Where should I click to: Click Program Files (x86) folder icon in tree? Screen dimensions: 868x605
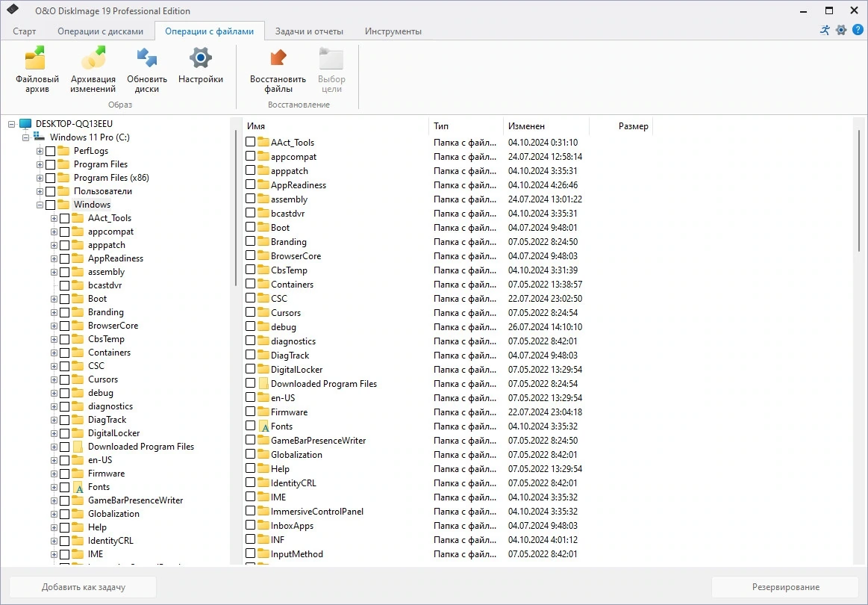(x=63, y=177)
